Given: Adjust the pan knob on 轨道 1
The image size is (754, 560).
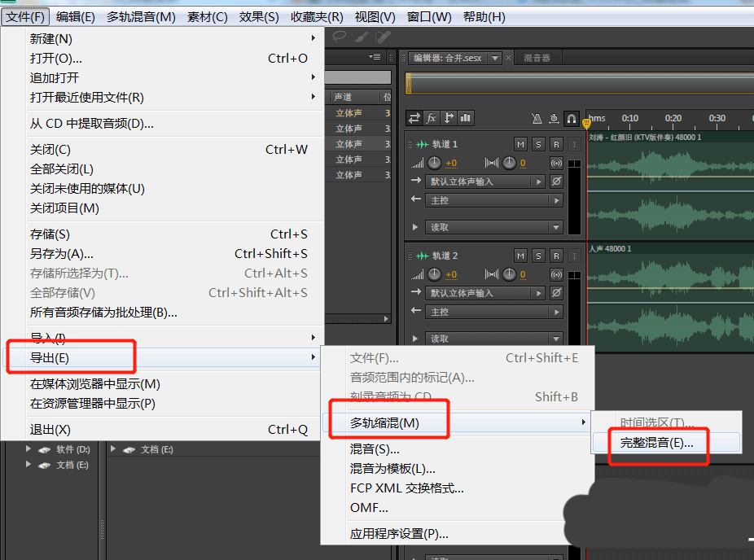Looking at the screenshot, I should (x=509, y=163).
